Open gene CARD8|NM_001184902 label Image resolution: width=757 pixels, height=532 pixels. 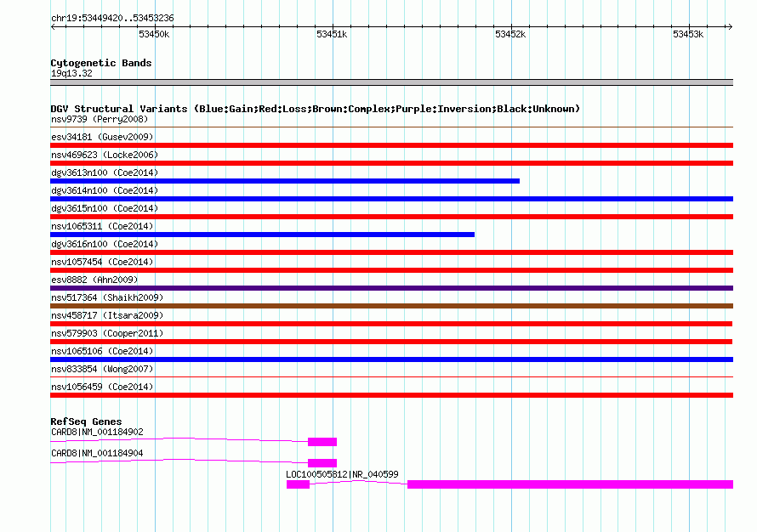click(x=97, y=433)
